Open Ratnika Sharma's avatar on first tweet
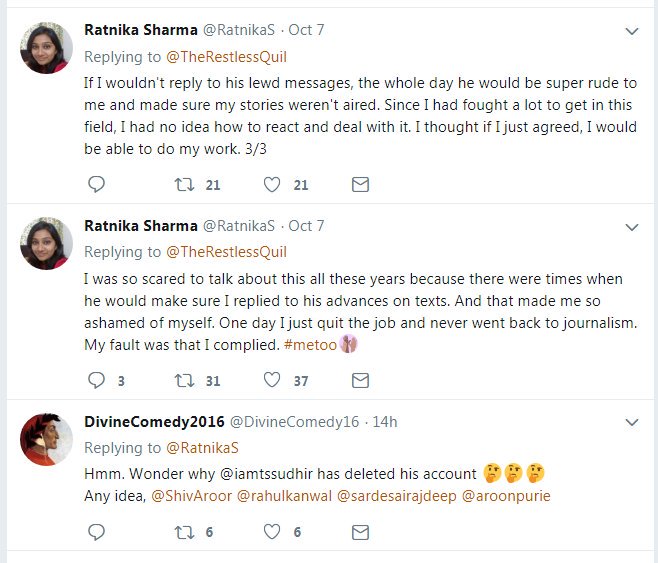Image resolution: width=658 pixels, height=563 pixels. pyautogui.click(x=46, y=47)
